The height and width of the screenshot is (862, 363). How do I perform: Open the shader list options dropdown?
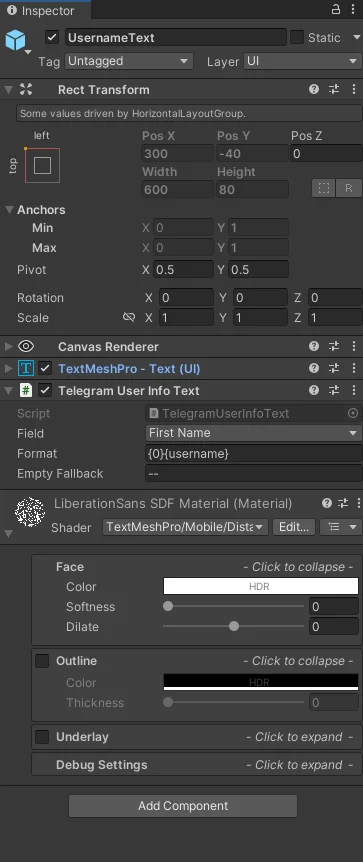click(340, 527)
